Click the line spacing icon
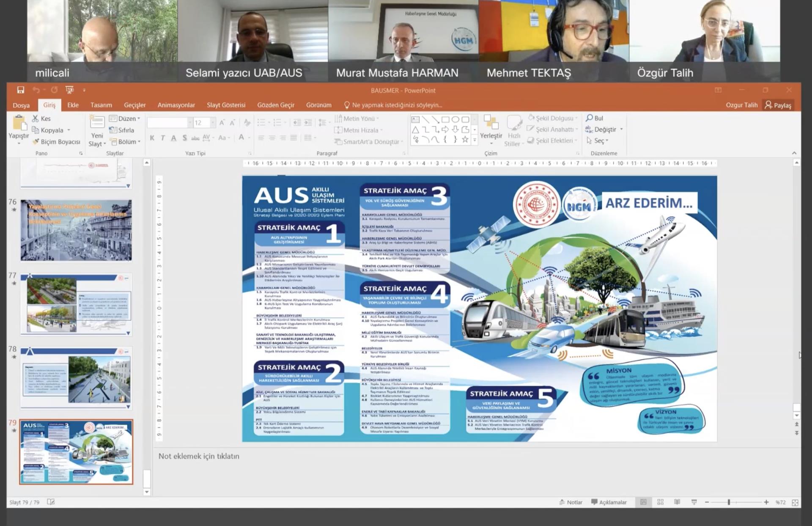The width and height of the screenshot is (812, 526). click(323, 123)
